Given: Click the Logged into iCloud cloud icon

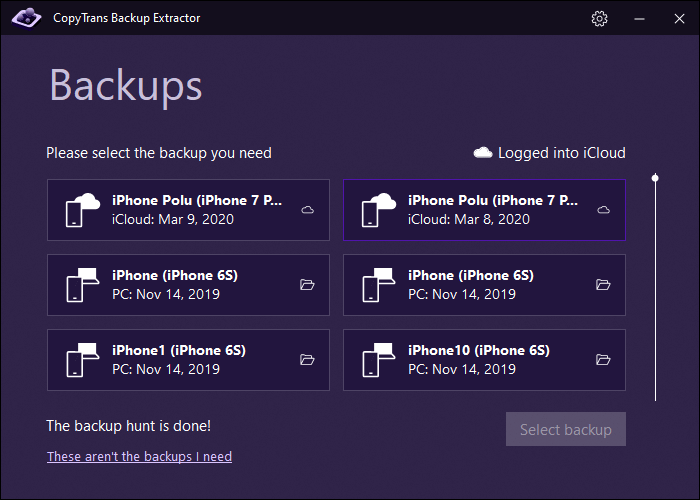Looking at the screenshot, I should point(483,153).
